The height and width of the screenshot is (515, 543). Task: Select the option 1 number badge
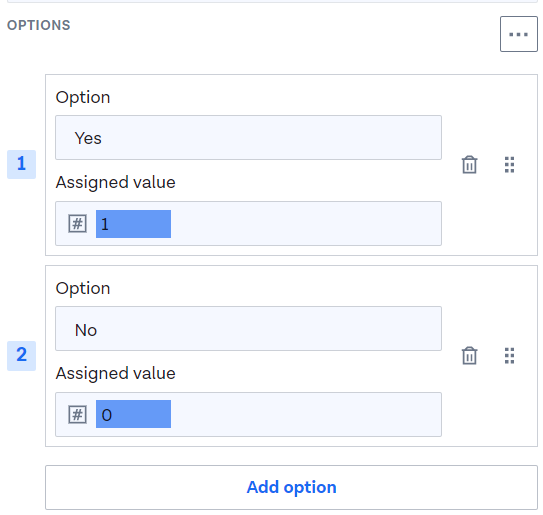click(x=21, y=164)
